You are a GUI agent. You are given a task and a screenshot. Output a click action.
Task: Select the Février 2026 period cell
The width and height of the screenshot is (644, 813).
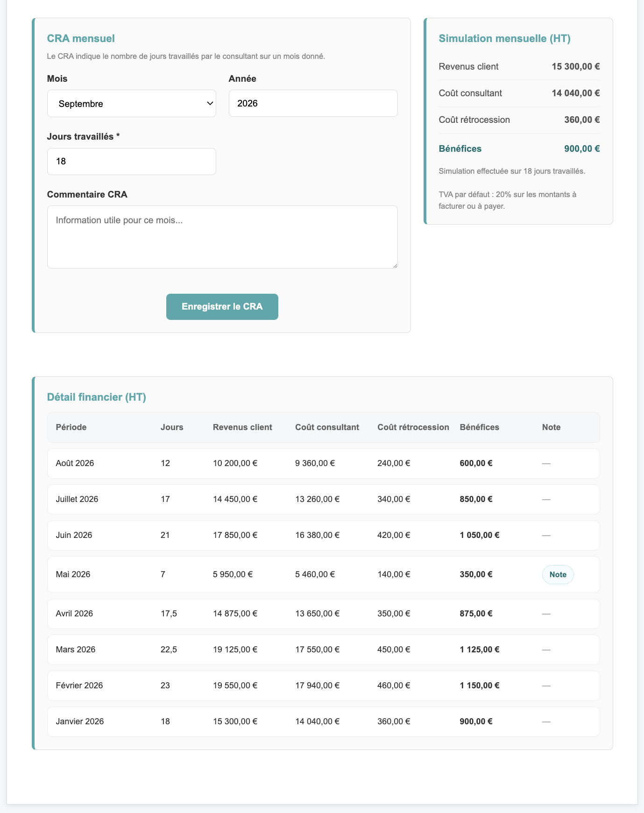79,686
